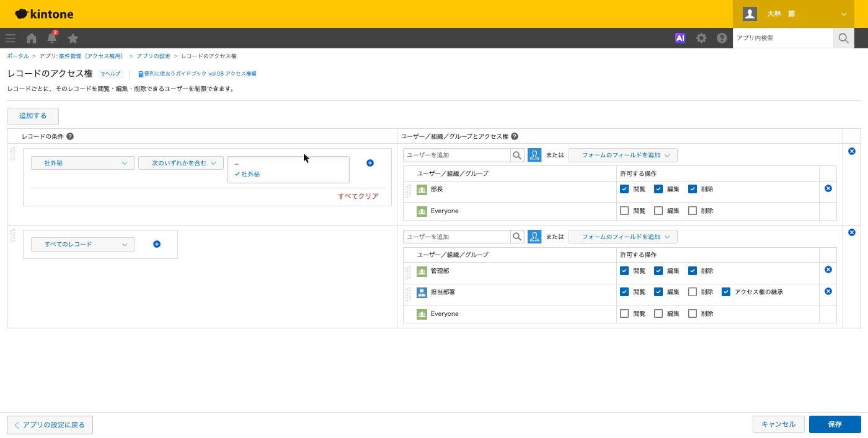Check 編集 for Everyone in first rule
The width and height of the screenshot is (868, 438).
tap(658, 211)
